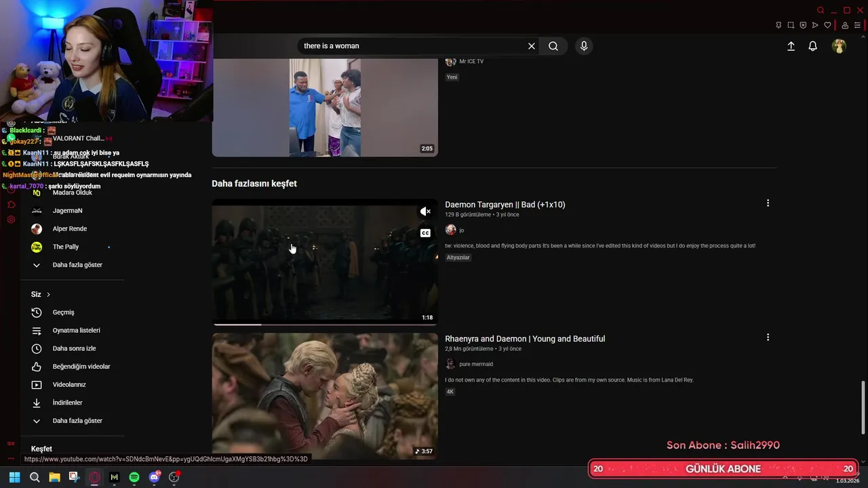This screenshot has height=488, width=868.
Task: Toggle the Opera ad blocker shield
Action: (803, 25)
